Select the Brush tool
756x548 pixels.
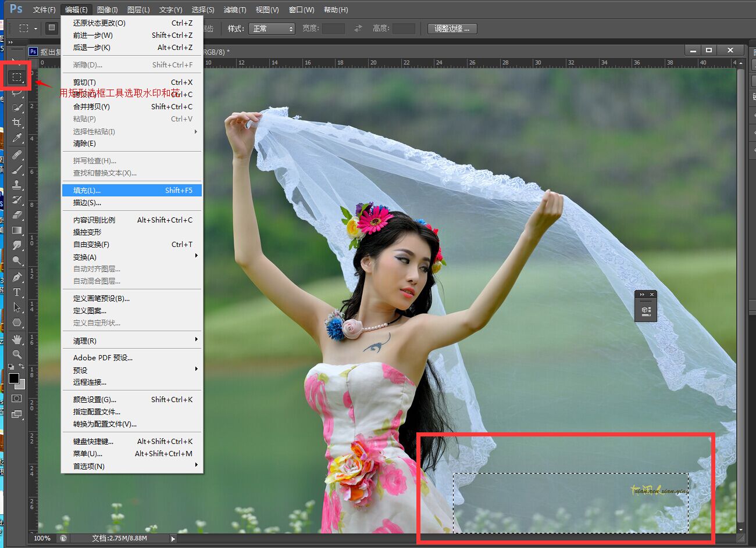(17, 169)
